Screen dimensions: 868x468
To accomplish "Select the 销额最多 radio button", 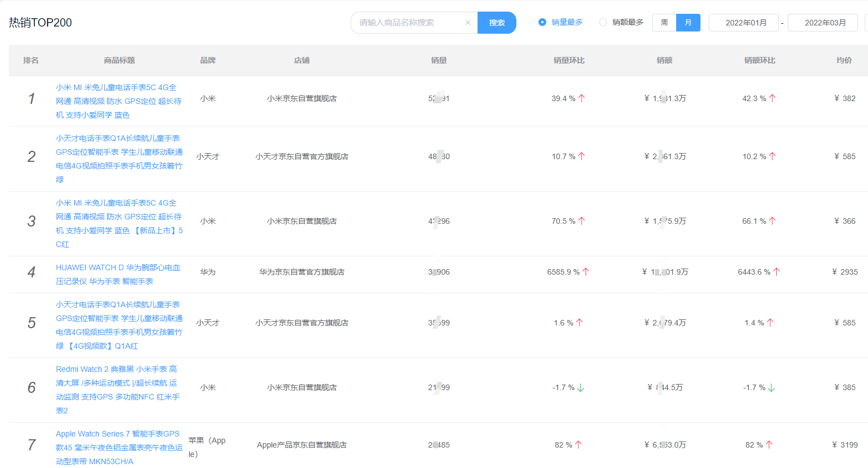I will point(621,22).
